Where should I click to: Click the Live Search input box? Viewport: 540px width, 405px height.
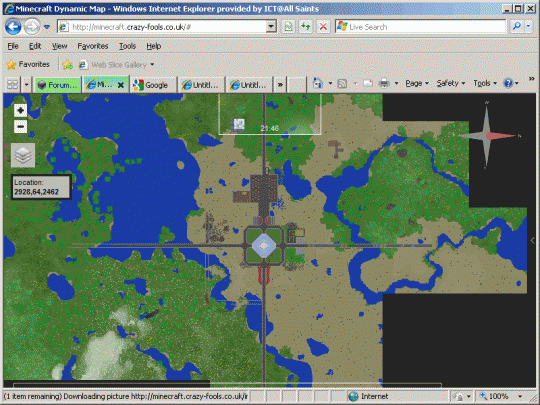pos(420,27)
